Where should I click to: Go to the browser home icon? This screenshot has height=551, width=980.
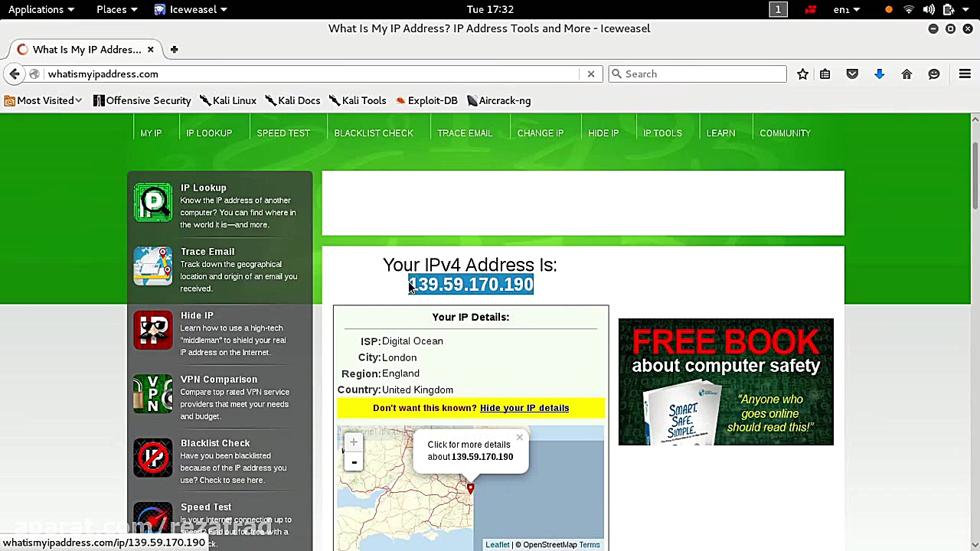[x=906, y=74]
